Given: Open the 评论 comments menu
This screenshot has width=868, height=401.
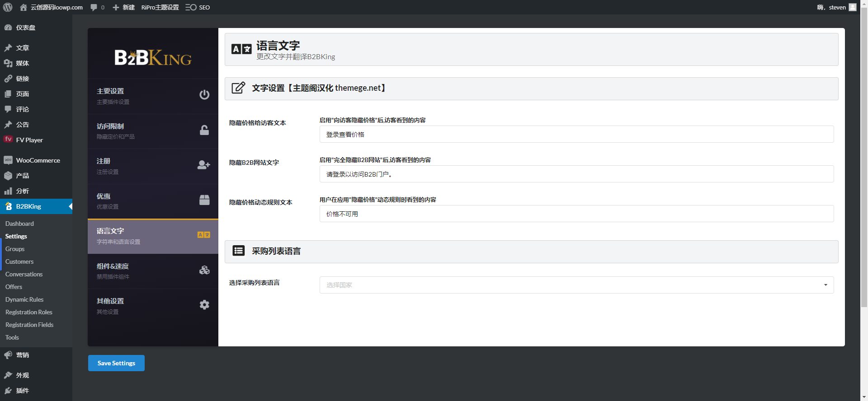Looking at the screenshot, I should point(36,109).
